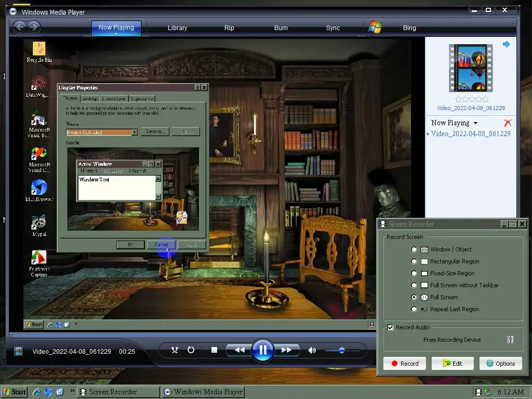Select the video filmstrip thumbnail in playlist pane
The width and height of the screenshot is (532, 399).
click(x=471, y=68)
